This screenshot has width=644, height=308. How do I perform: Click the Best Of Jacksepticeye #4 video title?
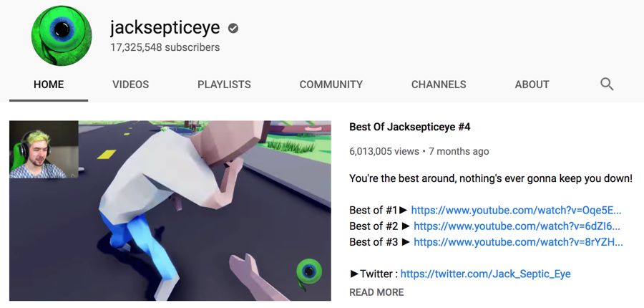pos(409,127)
